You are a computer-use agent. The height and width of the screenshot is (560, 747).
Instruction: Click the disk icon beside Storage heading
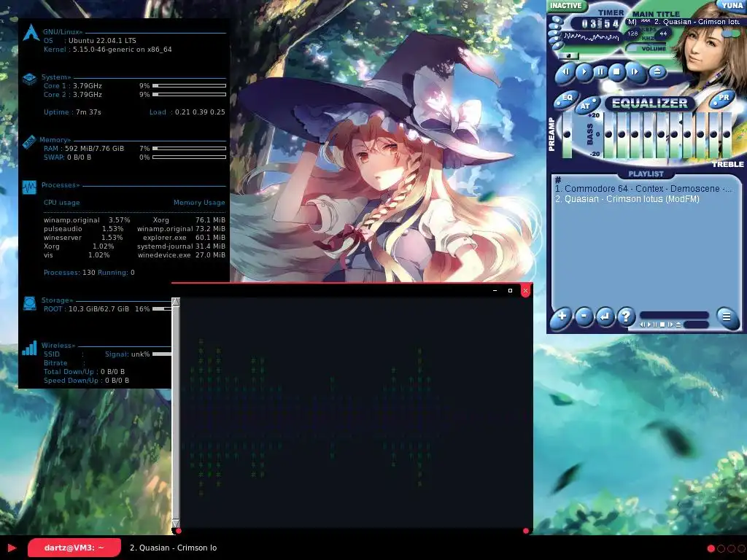pyautogui.click(x=29, y=303)
